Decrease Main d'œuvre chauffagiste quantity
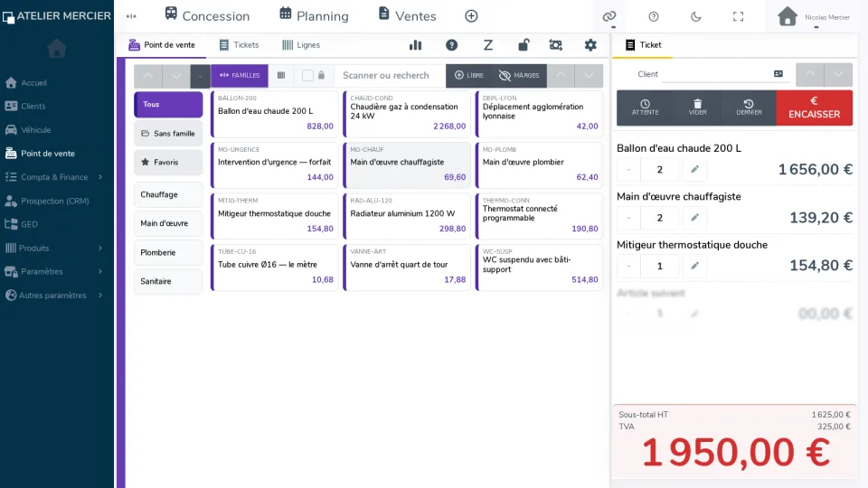The width and height of the screenshot is (868, 488). coord(629,218)
